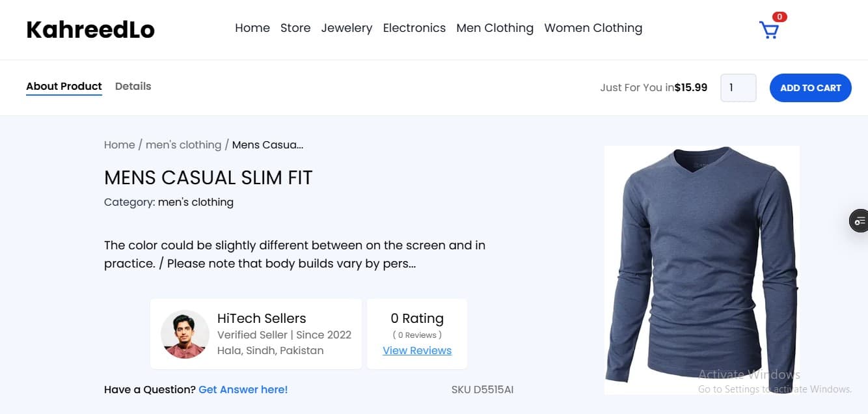The width and height of the screenshot is (868, 414).
Task: Click Home in the breadcrumb
Action: [120, 145]
